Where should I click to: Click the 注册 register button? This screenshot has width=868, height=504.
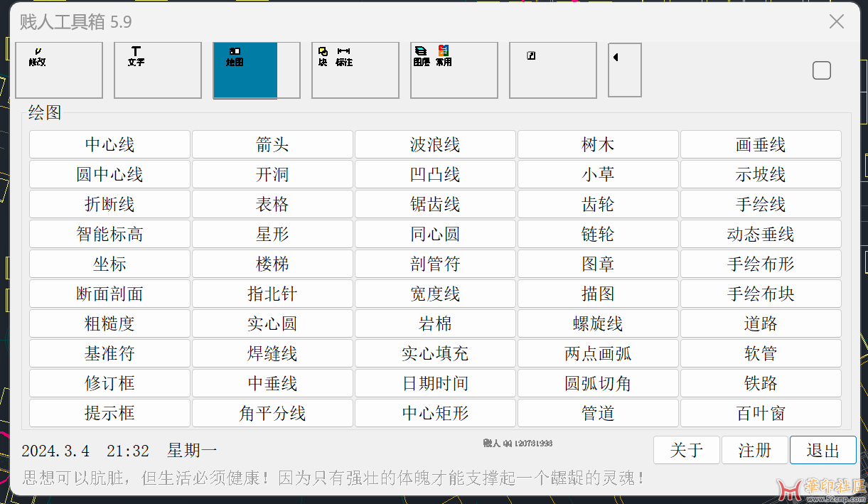pyautogui.click(x=755, y=450)
